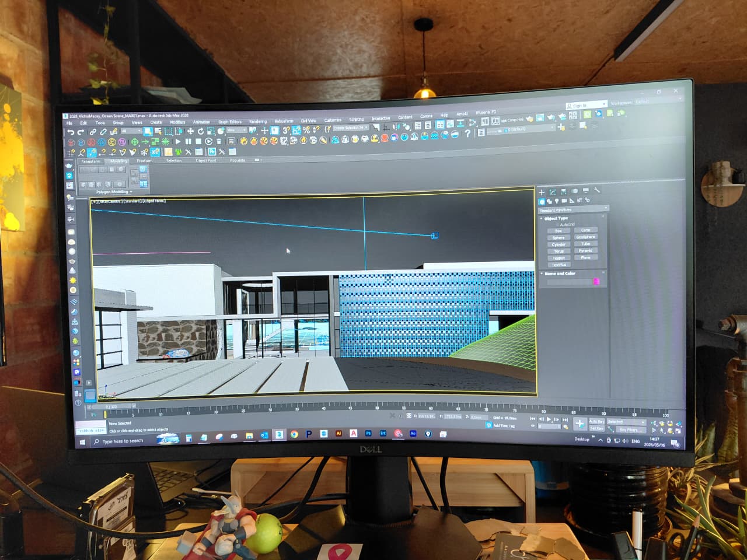Open the Workspaces dropdown

click(658, 102)
